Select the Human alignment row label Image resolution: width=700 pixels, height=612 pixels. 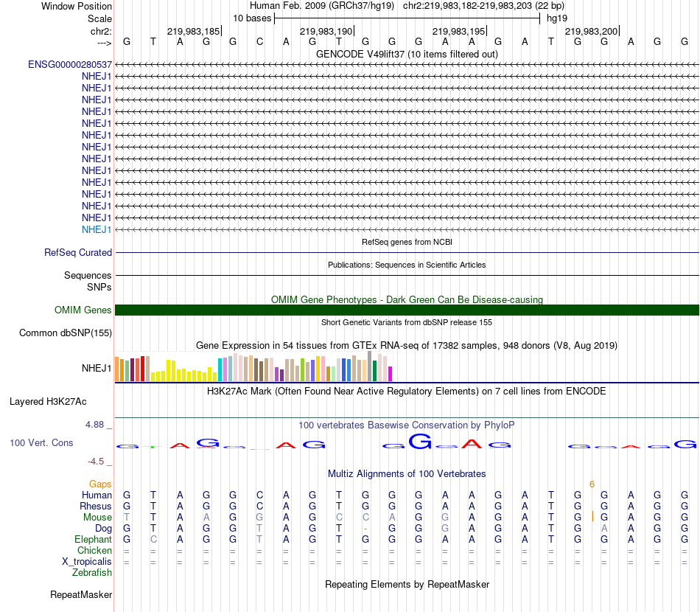point(97,495)
